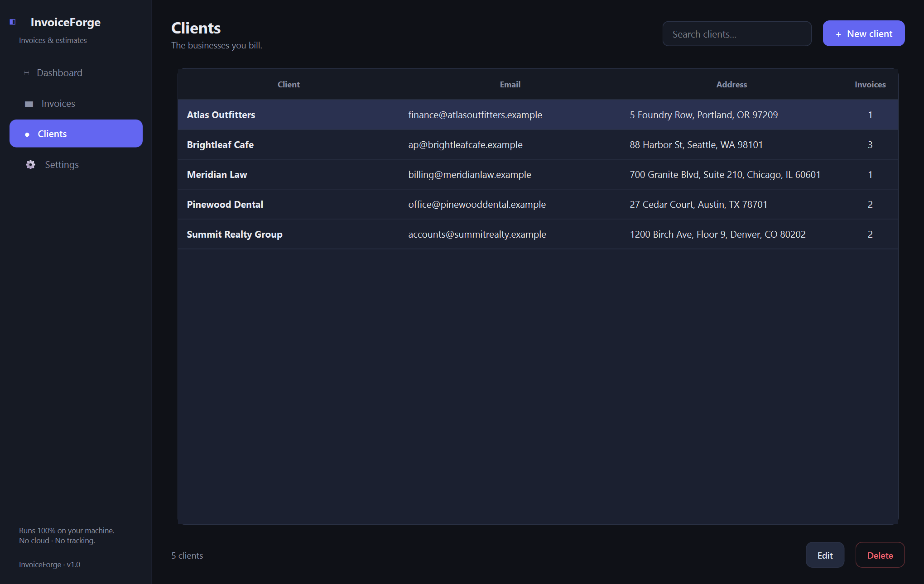Create a new client

click(x=863, y=34)
